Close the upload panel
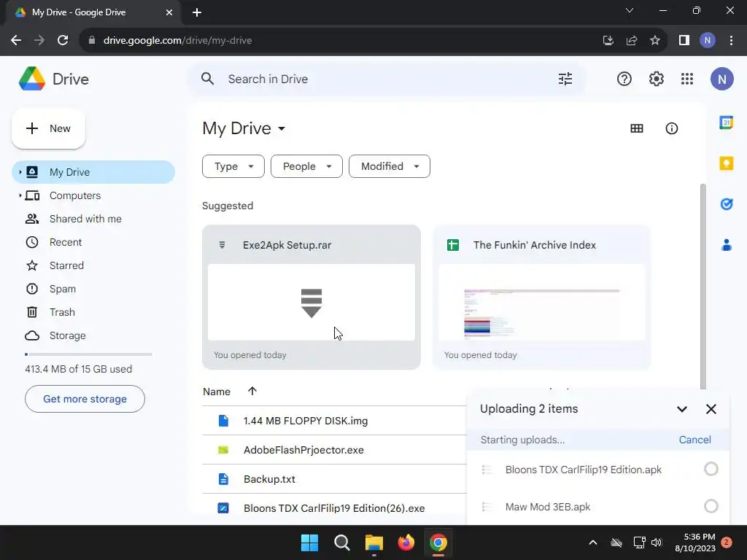Viewport: 747px width, 560px height. coord(711,409)
